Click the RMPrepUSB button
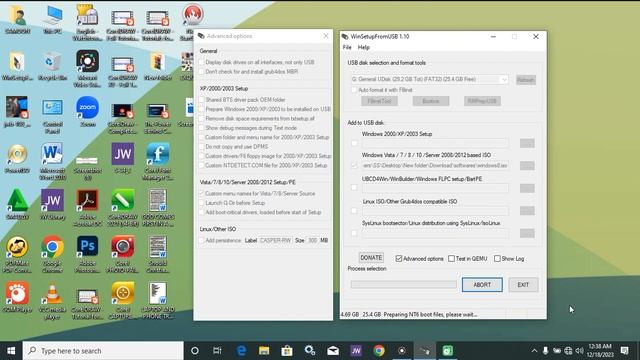Viewport: 640px width, 360px height. point(482,101)
